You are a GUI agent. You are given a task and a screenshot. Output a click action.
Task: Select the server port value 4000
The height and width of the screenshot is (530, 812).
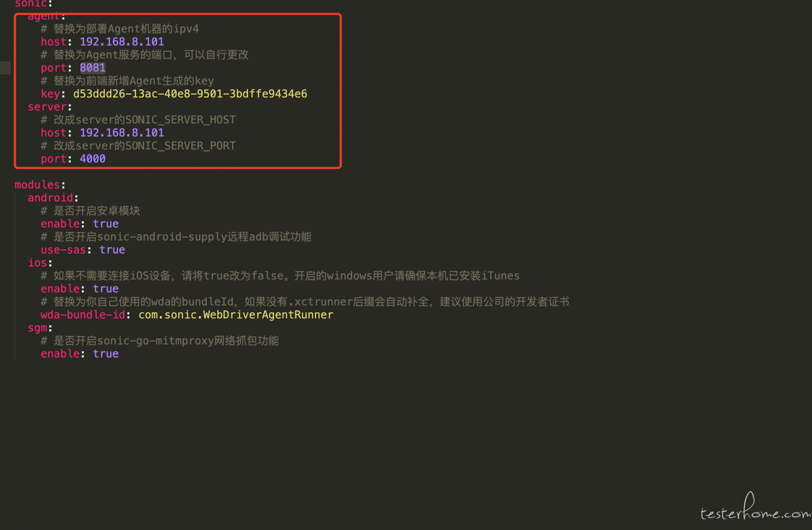coord(93,159)
